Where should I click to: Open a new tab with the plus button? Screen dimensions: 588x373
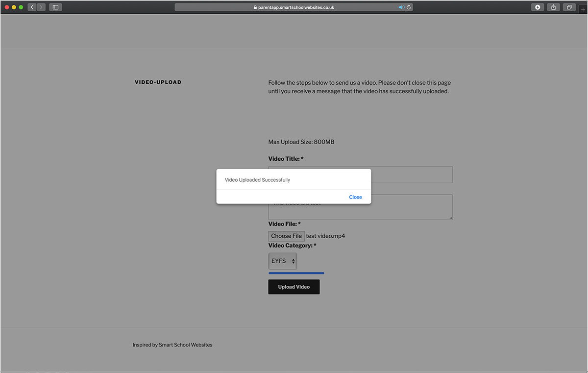[x=583, y=9]
